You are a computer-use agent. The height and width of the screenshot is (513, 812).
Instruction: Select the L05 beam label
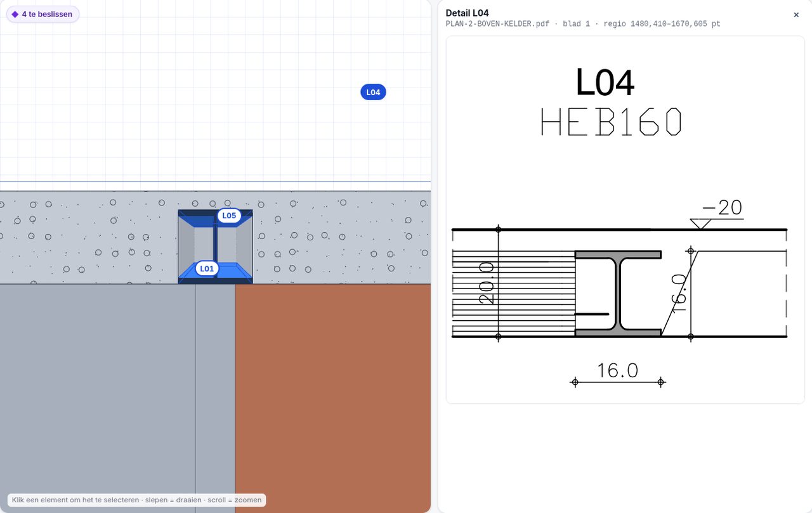click(x=229, y=216)
